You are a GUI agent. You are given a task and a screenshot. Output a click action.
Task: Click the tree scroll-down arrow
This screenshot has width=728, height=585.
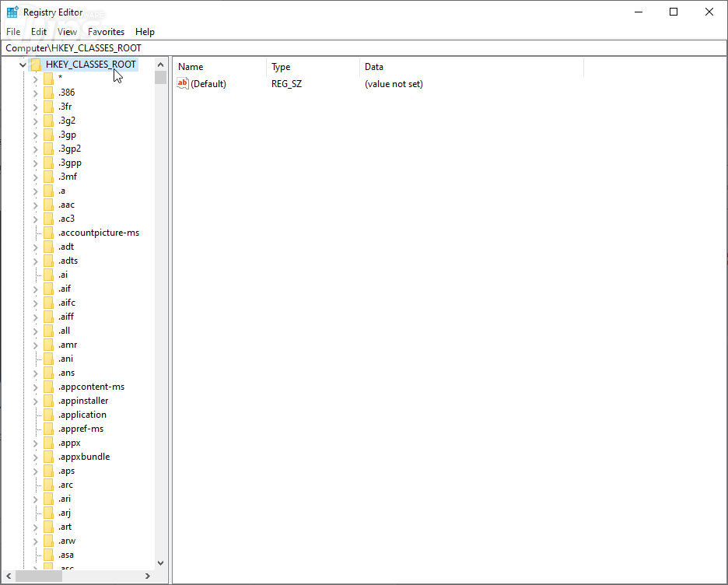tap(161, 563)
